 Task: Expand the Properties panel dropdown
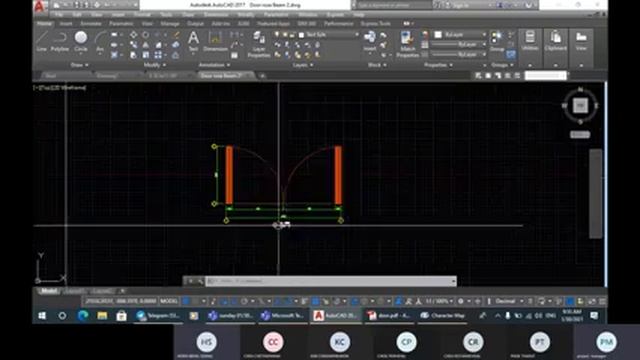click(x=438, y=65)
